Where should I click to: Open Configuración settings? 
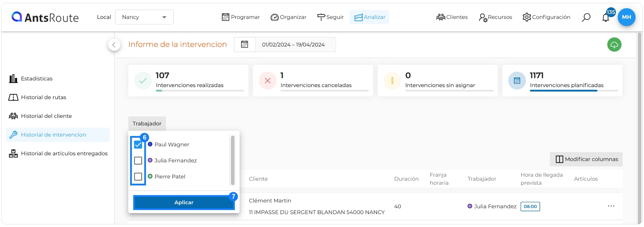(546, 17)
